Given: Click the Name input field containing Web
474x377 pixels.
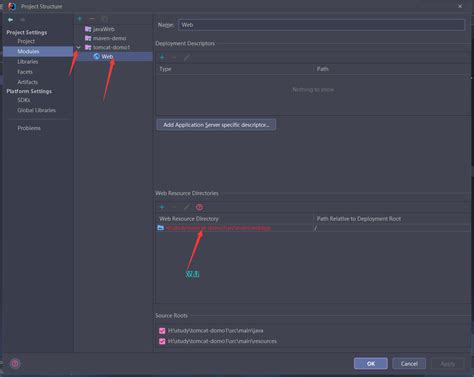Looking at the screenshot, I should (x=321, y=25).
